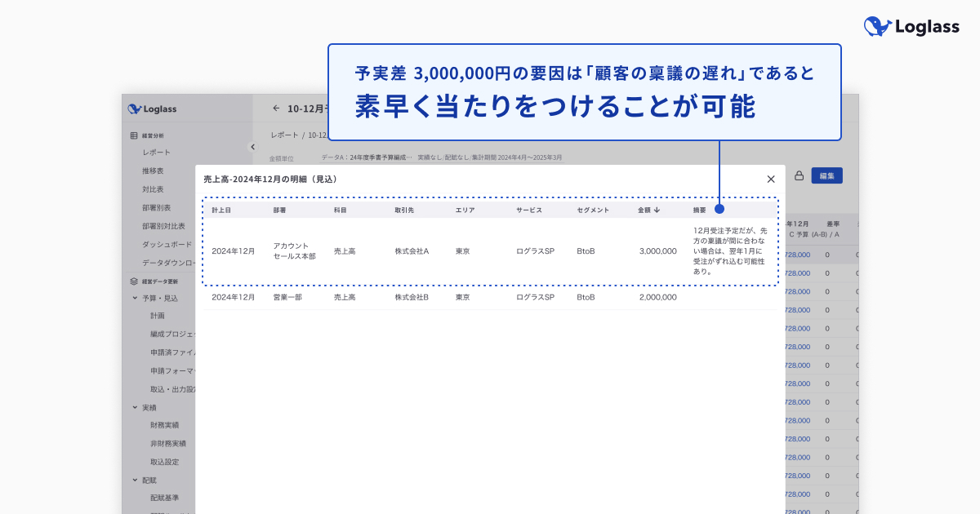
Task: Collapse the 配賦 section
Action: click(135, 481)
